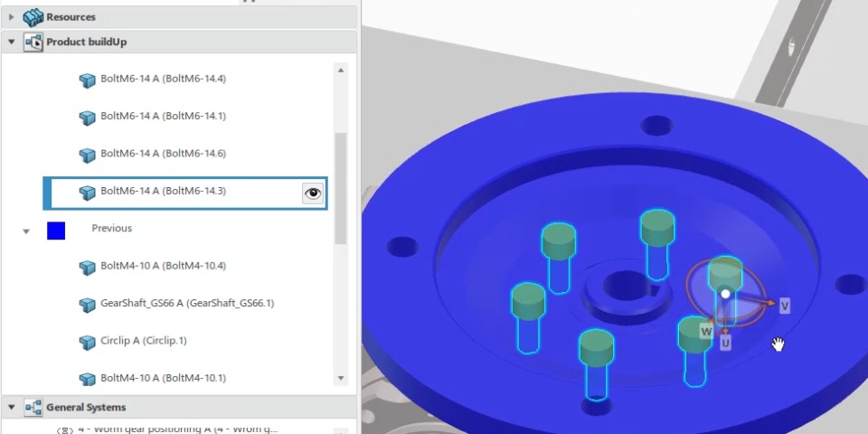868x434 pixels.
Task: Click the BoltM4-10.4 part icon
Action: click(87, 268)
